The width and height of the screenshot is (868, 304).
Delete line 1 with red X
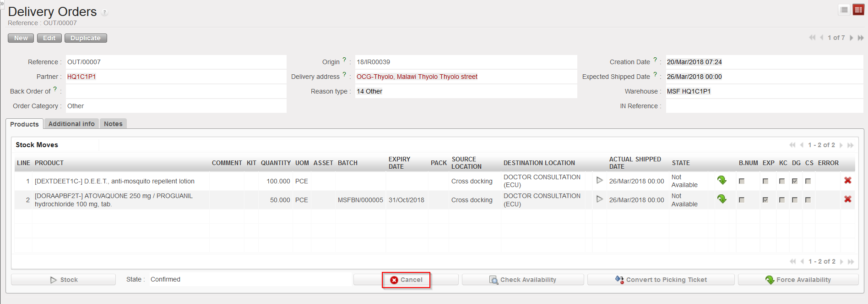pos(848,181)
